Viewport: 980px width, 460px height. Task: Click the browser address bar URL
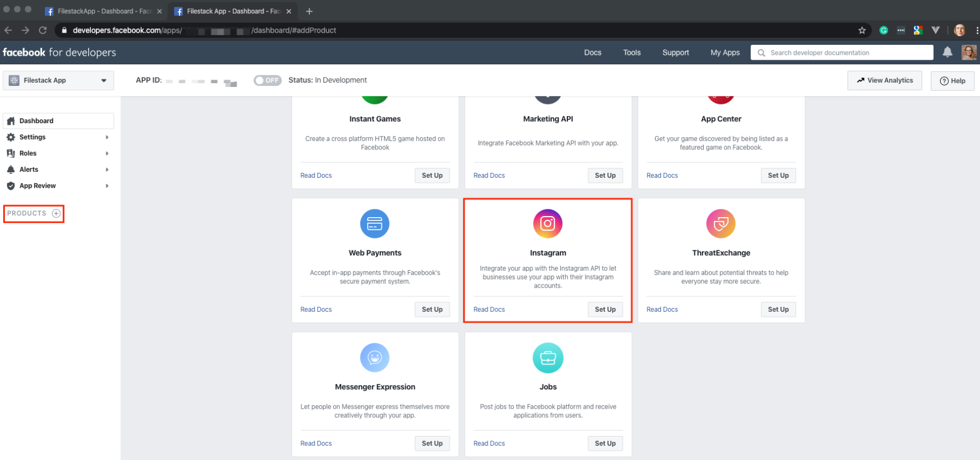click(205, 30)
